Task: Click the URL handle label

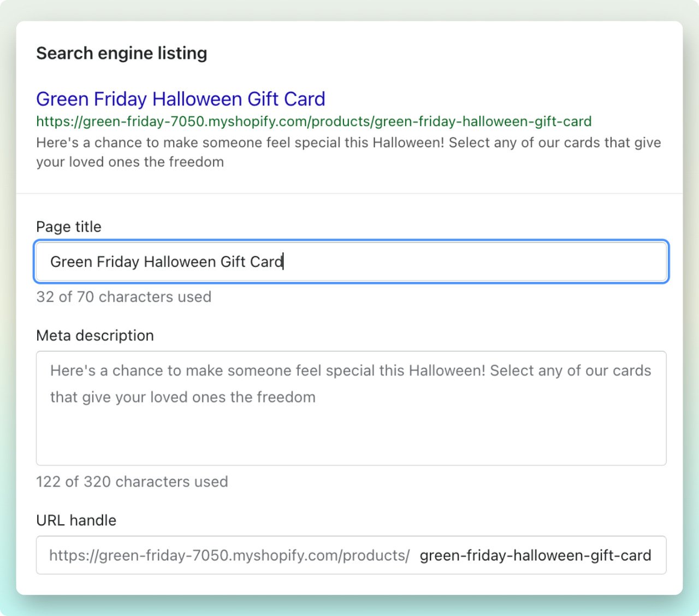Action: 76,520
